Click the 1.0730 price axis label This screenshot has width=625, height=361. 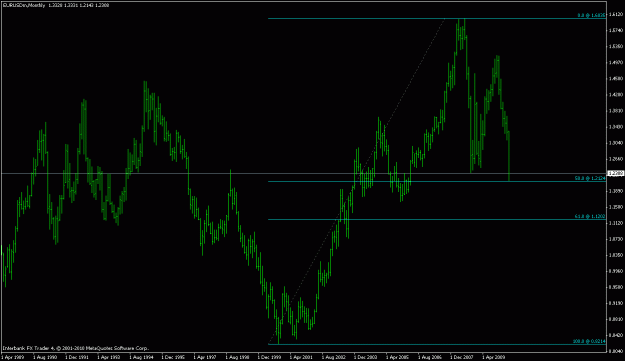[x=617, y=239]
